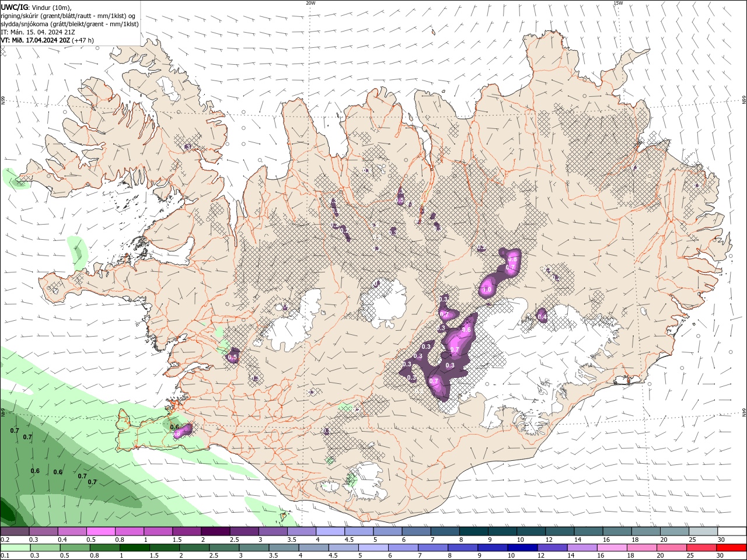The image size is (747, 560).
Task: Select the pure red 30 rain legend swatch
Action: pos(732,548)
